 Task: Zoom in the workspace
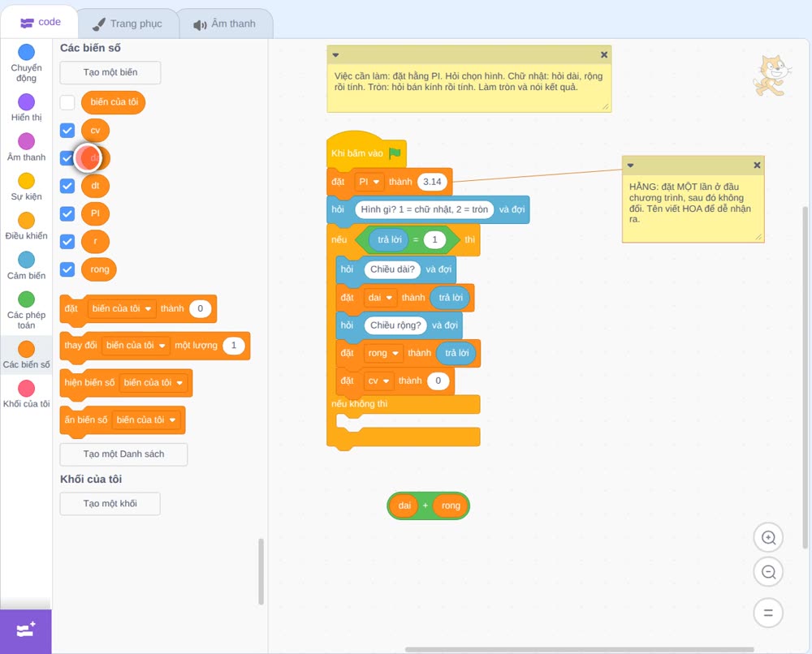768,538
